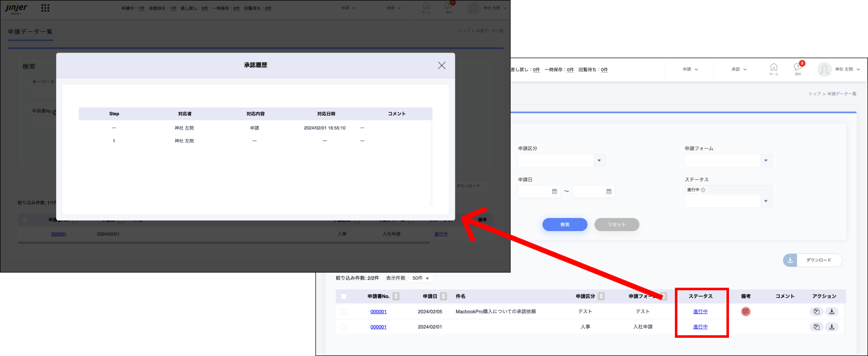Copy the MacbookPro application row
This screenshot has width=868, height=356.
coord(816,312)
